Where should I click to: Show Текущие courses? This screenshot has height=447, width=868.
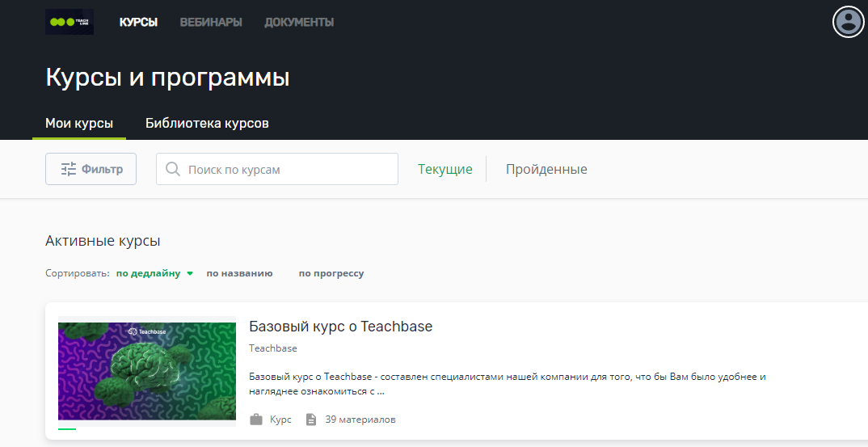(445, 169)
